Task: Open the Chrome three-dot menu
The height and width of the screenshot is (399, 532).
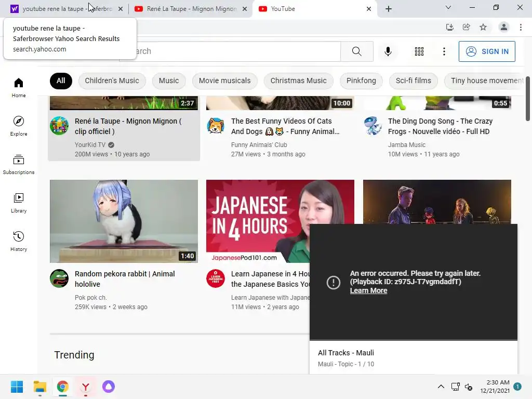Action: (x=521, y=27)
